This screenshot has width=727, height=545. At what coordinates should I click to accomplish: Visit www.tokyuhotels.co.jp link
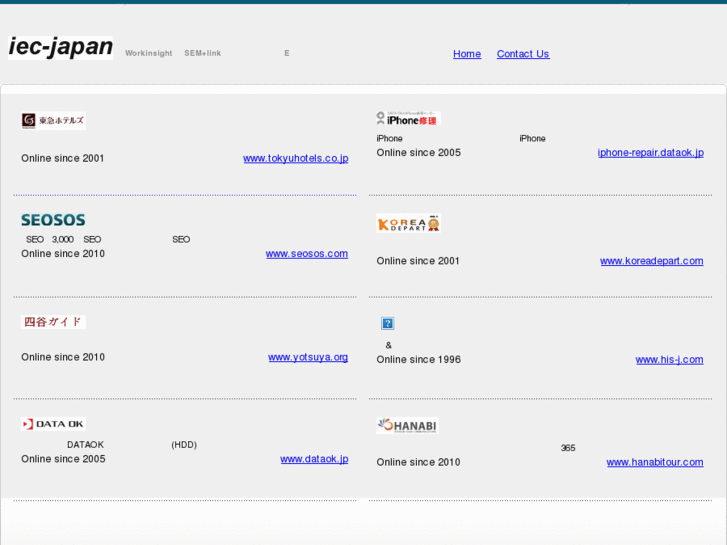(296, 158)
